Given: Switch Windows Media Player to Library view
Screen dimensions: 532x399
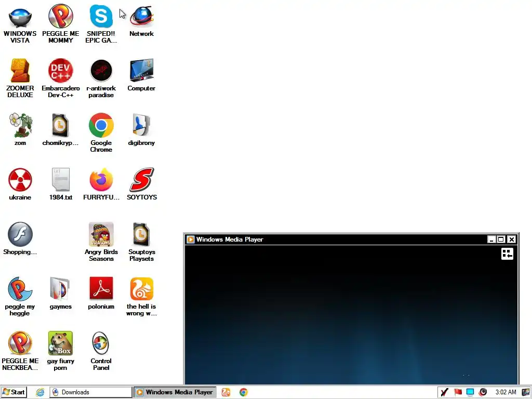Looking at the screenshot, I should coord(507,254).
